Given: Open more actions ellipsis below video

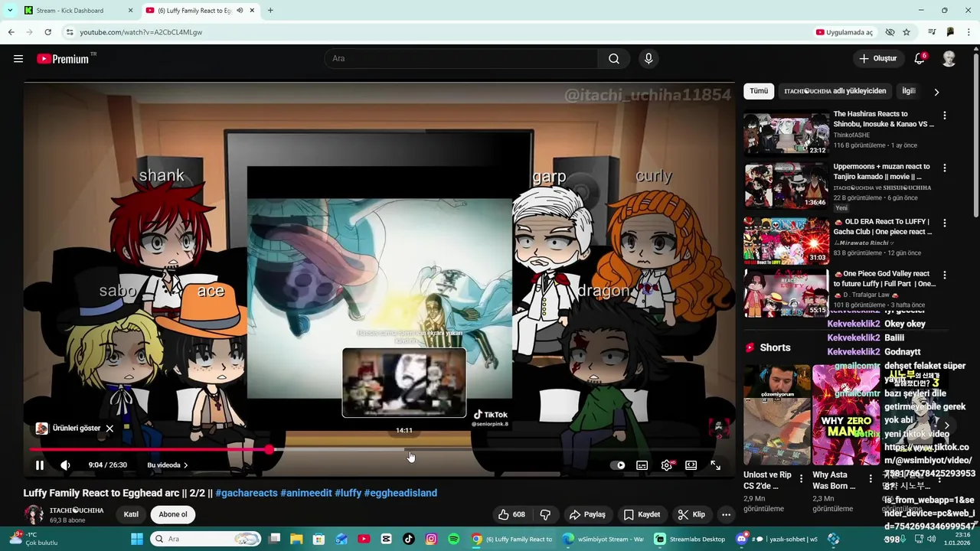Looking at the screenshot, I should click(x=726, y=514).
